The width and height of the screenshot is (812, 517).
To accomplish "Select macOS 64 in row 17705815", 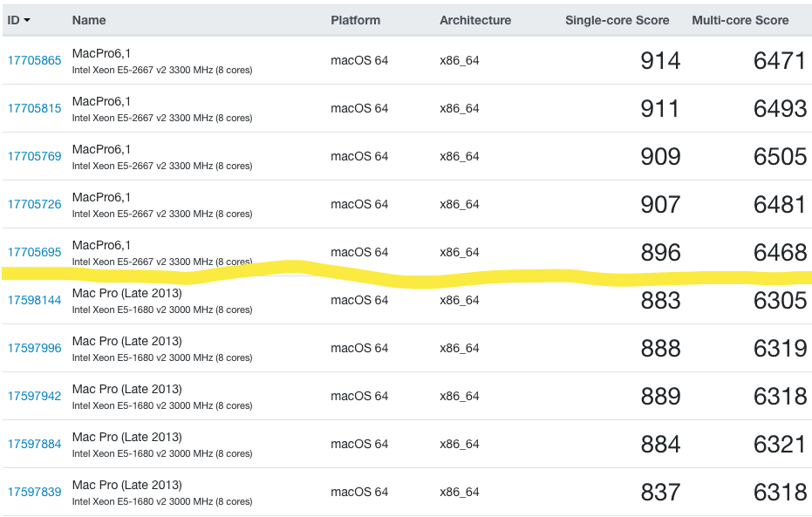I will (x=359, y=109).
